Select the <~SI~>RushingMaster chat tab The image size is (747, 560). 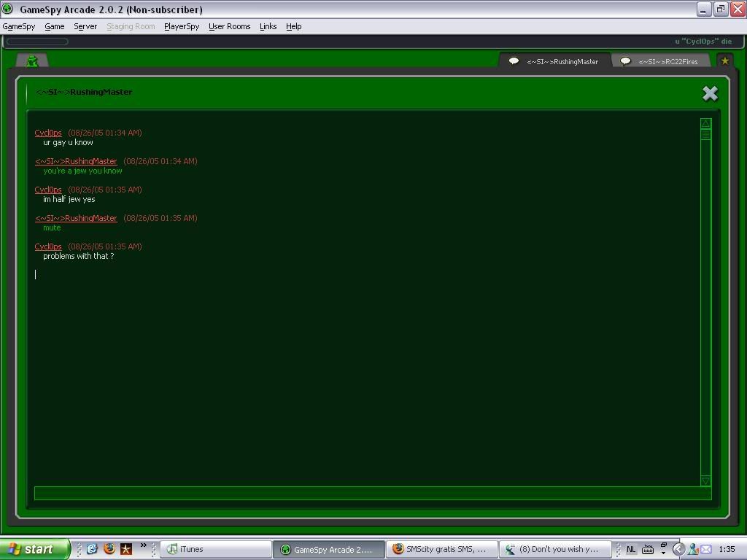point(554,61)
